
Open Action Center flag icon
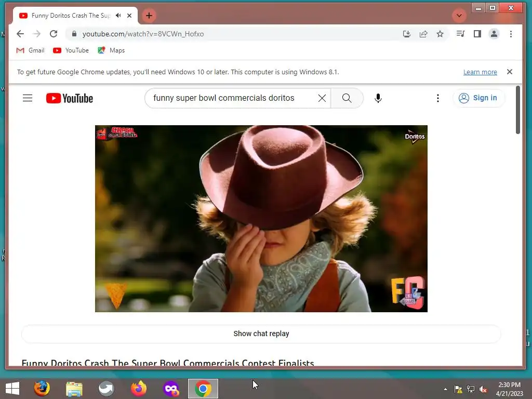[458, 389]
